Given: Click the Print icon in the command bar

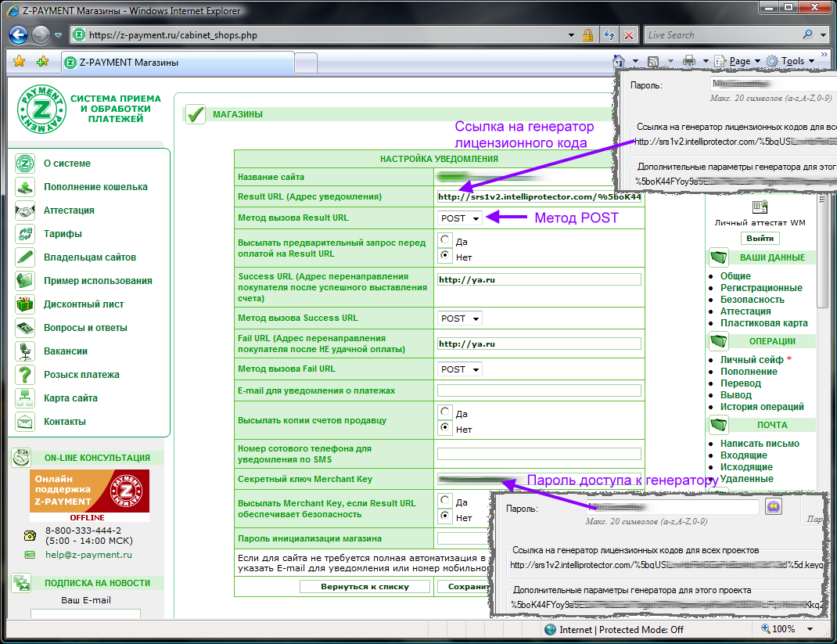Looking at the screenshot, I should click(689, 61).
